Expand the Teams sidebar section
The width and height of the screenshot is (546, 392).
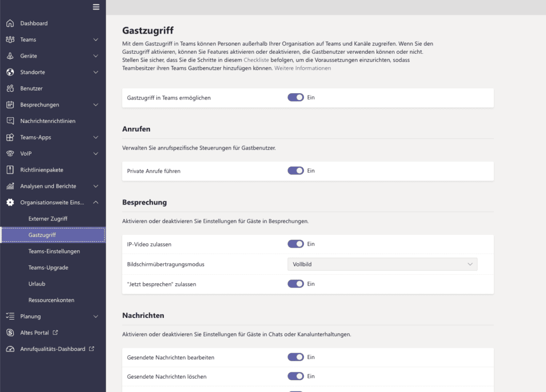tap(95, 40)
